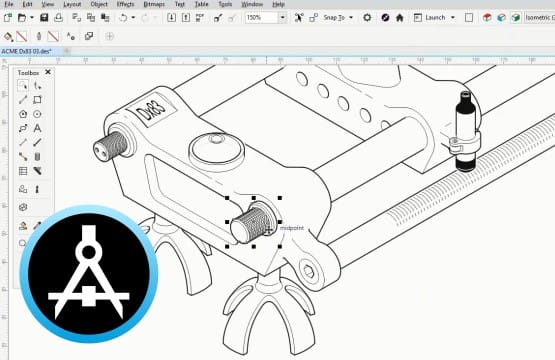Close the Toolbox panel
Viewport: 555px width, 360px height.
coord(48,72)
